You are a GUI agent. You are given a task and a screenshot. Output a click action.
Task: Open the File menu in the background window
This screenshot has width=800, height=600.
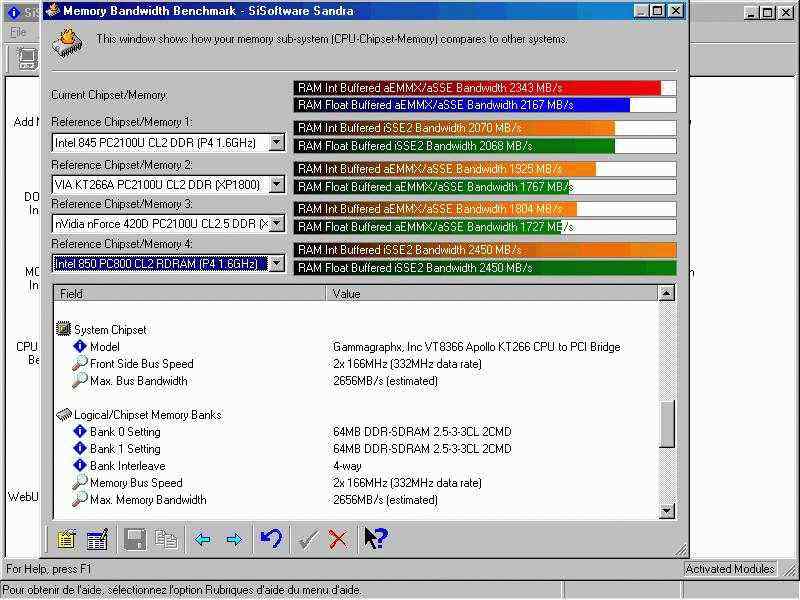(18, 32)
